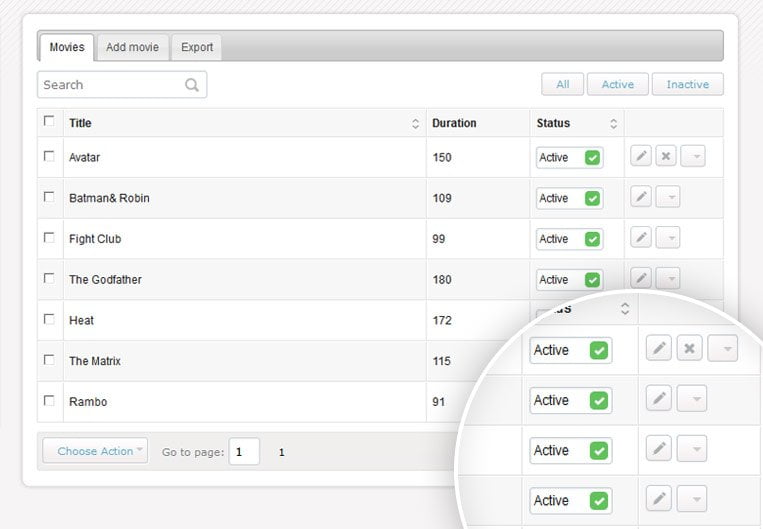The width and height of the screenshot is (763, 529).
Task: Open the action dropdown arrow for Batman& Robin
Action: pos(668,197)
